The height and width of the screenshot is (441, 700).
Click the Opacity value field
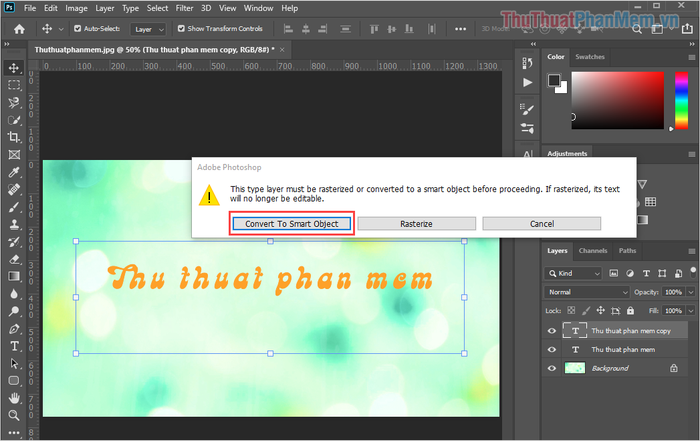[x=673, y=292]
